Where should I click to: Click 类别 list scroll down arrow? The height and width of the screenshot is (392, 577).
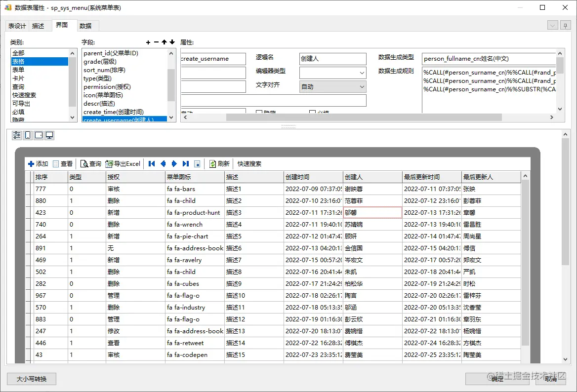coord(72,118)
